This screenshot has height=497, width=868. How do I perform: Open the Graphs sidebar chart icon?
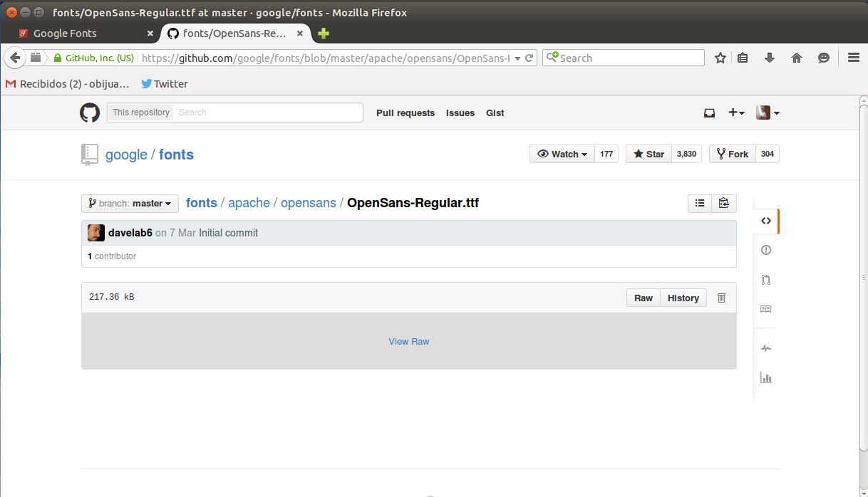[x=766, y=377]
